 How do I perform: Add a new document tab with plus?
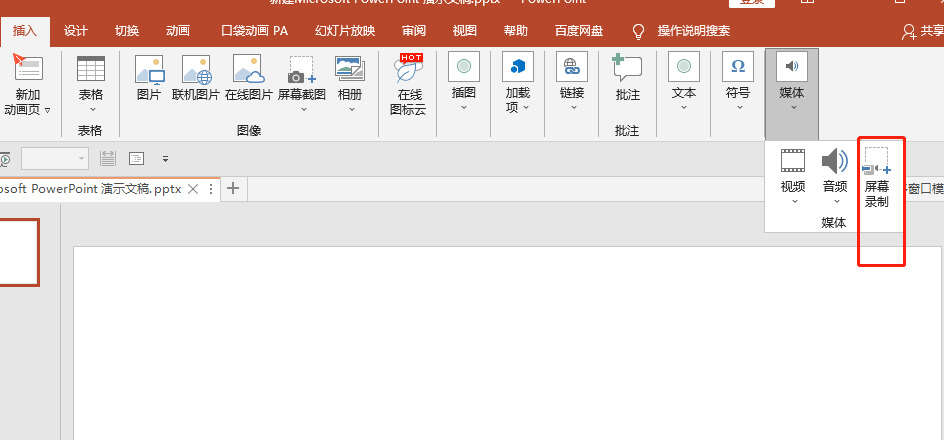tap(233, 188)
